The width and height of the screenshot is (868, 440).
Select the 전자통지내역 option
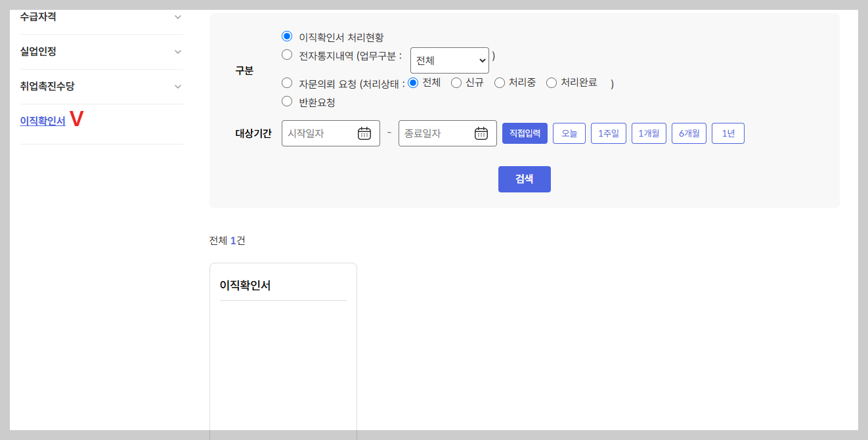(x=286, y=55)
